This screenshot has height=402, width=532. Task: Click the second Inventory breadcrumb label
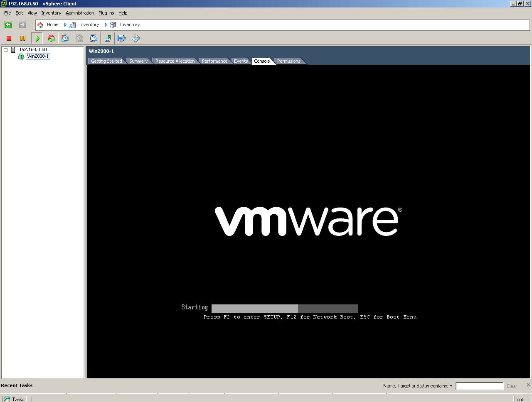coord(130,25)
